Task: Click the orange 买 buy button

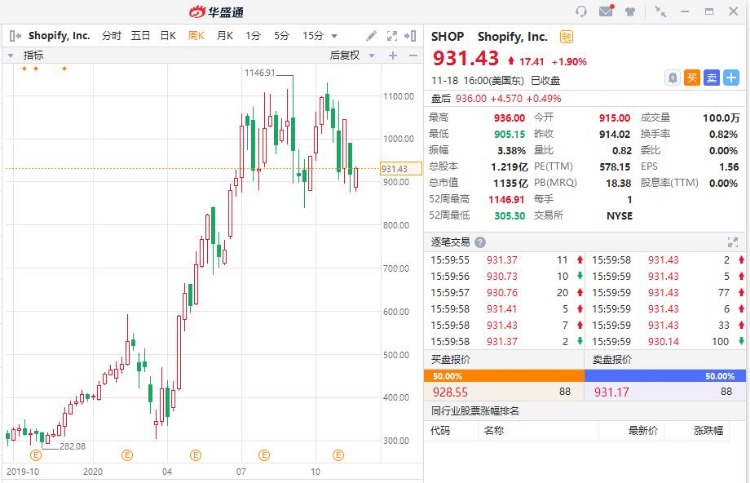Action: [692, 77]
